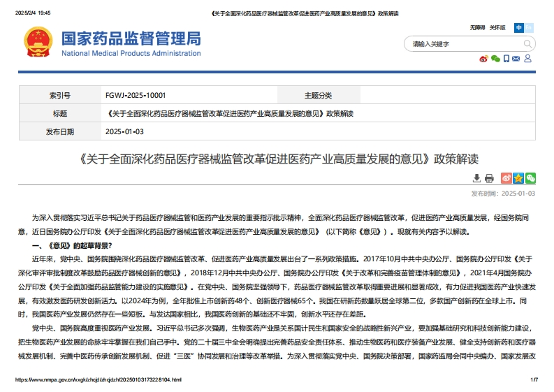Image resolution: width=554 pixels, height=392 pixels.
Task: Switch language to En (English)
Action: pyautogui.click(x=529, y=28)
